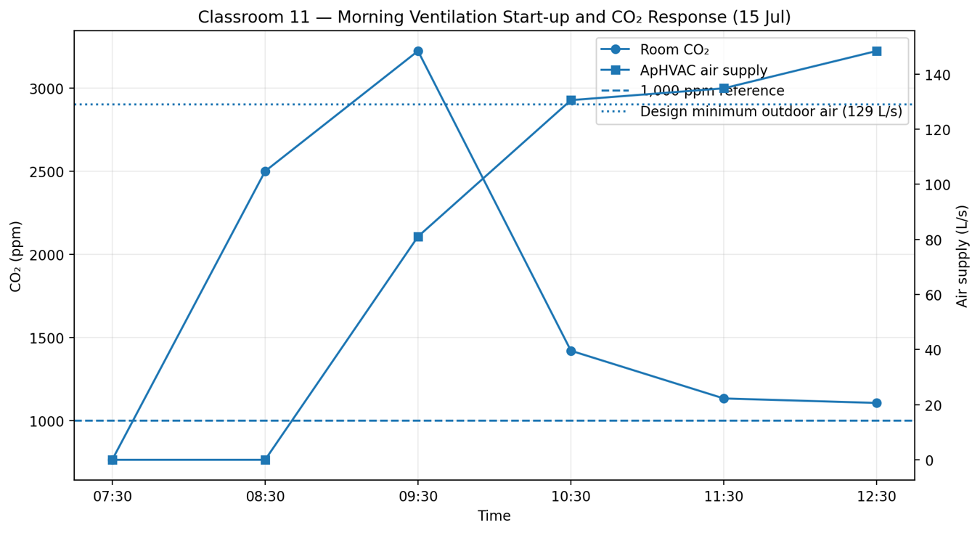Click the CO₂ (ppm) axis label

(17, 256)
